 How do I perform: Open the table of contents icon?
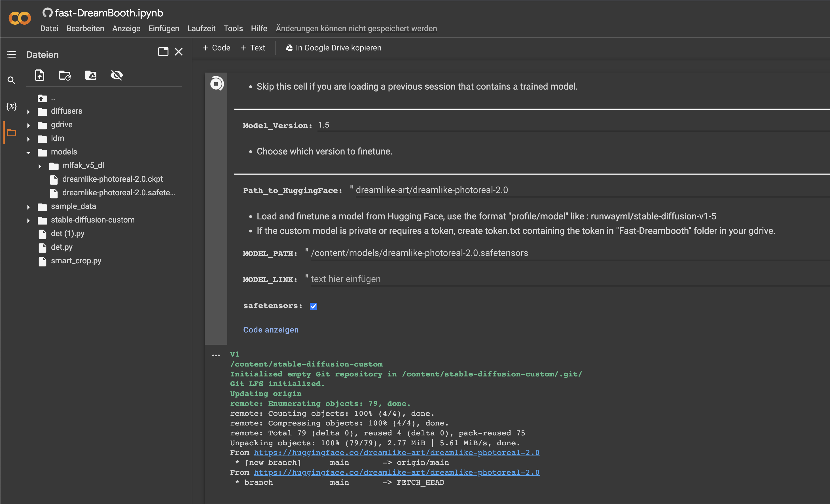click(x=11, y=55)
